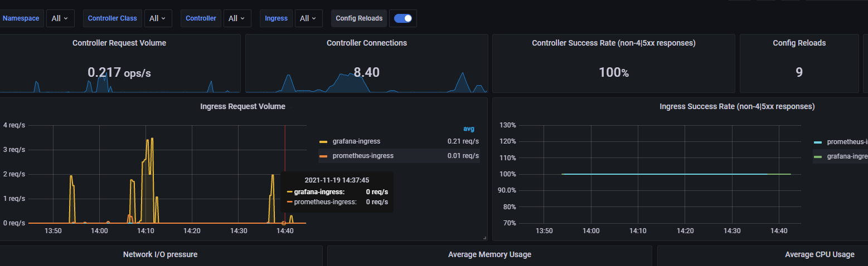Click cyan prometheus swatch in success rate legend
The width and height of the screenshot is (868, 266).
(x=818, y=142)
